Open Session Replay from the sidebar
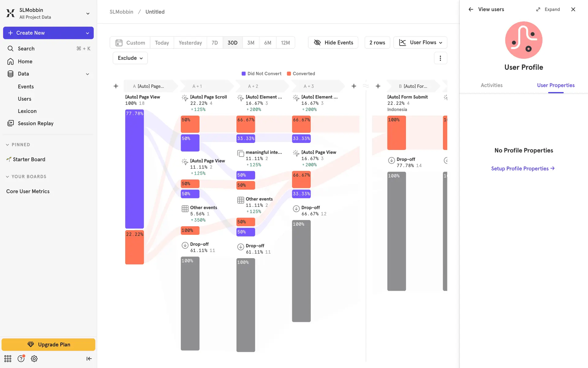This screenshot has height=368, width=588. (x=36, y=123)
